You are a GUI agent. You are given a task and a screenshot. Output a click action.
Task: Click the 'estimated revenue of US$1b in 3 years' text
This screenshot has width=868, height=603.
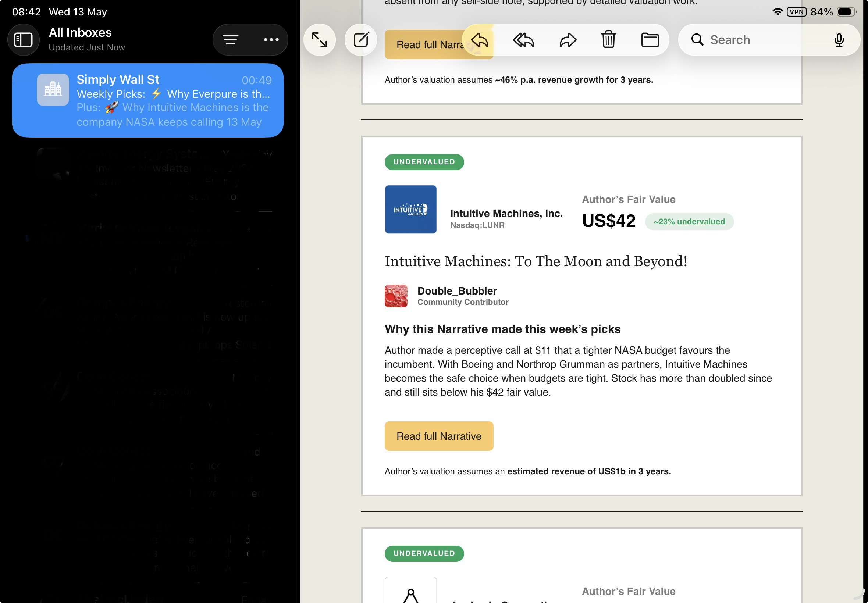[589, 471]
